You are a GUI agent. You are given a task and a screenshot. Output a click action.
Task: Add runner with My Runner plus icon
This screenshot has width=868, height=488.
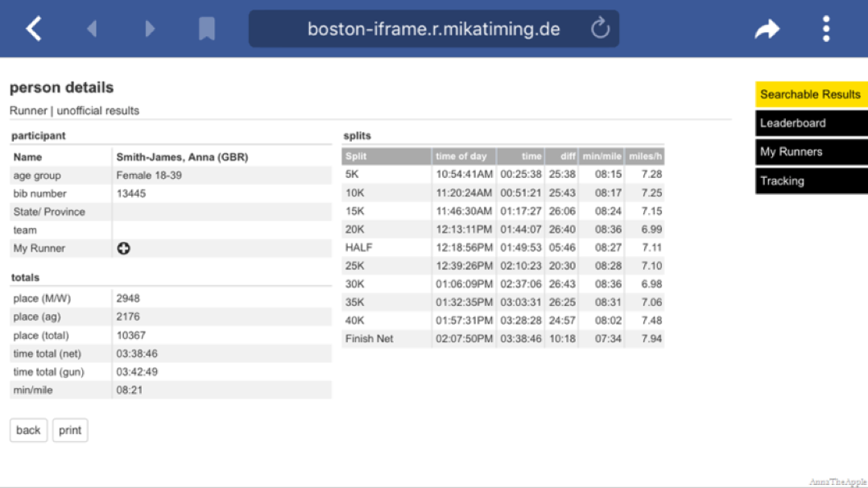click(x=123, y=248)
